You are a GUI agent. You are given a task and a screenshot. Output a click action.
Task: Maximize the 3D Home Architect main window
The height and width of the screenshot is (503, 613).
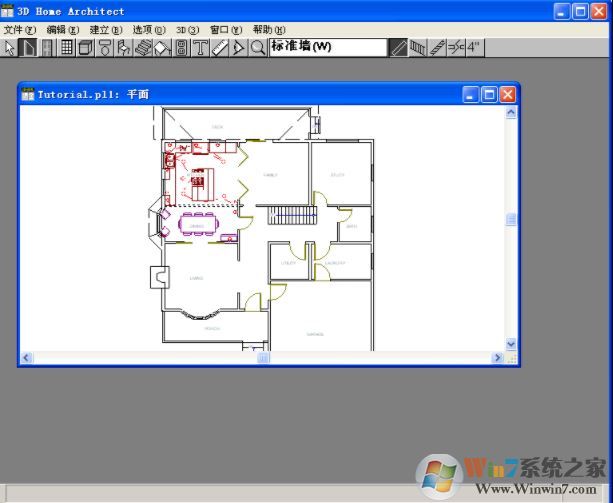pos(580,11)
